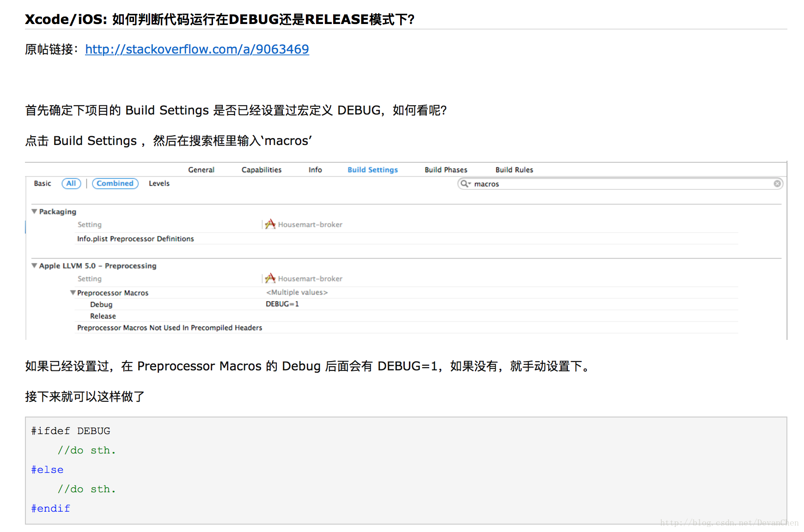
Task: Open the search magnifier options dropdown
Action: pyautogui.click(x=466, y=184)
